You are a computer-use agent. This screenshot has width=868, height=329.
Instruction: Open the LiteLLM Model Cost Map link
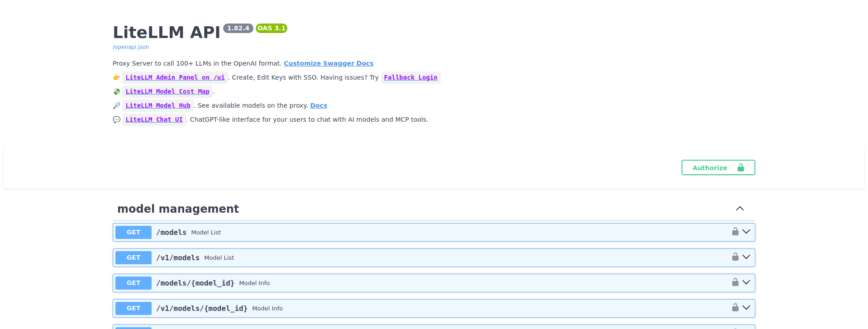(167, 91)
